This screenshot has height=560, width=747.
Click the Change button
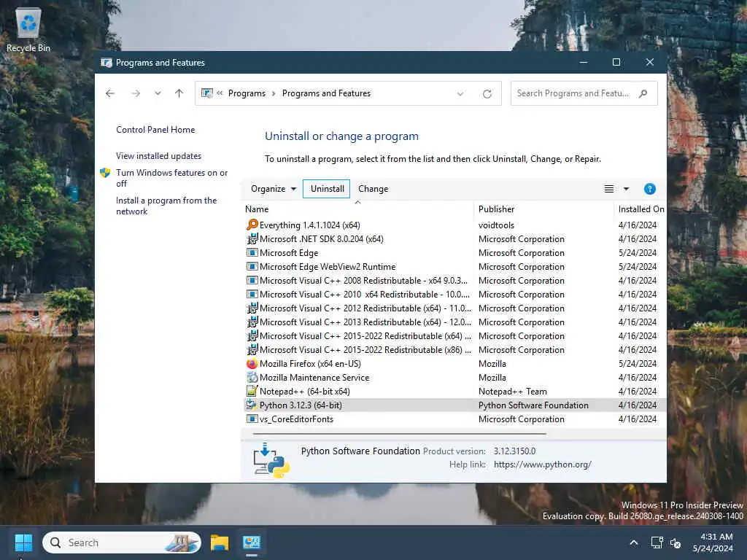pos(373,189)
